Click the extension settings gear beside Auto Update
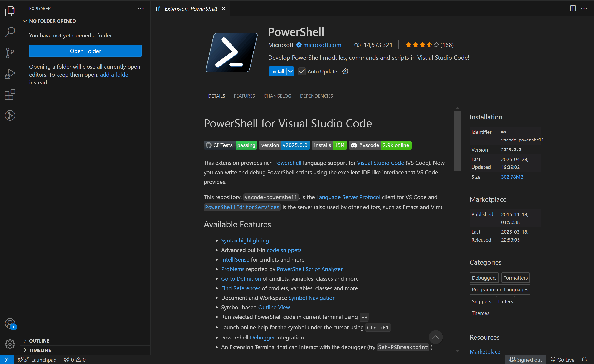This screenshot has width=594, height=364. tap(345, 71)
